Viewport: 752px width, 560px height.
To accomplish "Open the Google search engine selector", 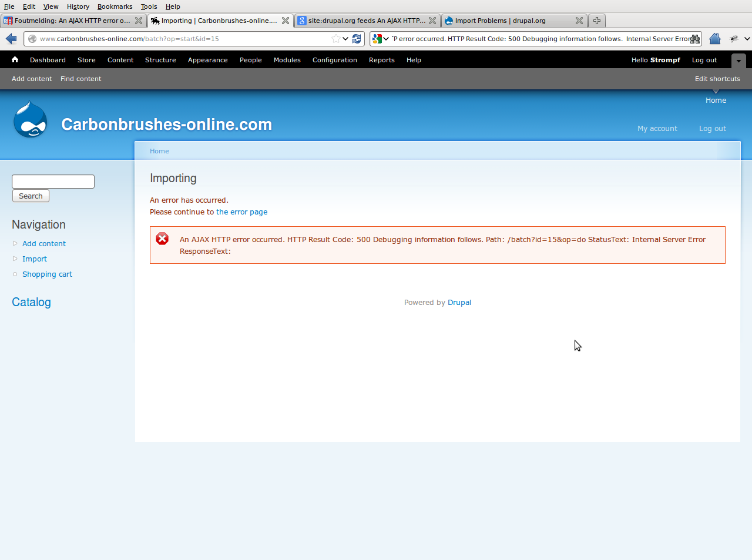I will pyautogui.click(x=380, y=39).
